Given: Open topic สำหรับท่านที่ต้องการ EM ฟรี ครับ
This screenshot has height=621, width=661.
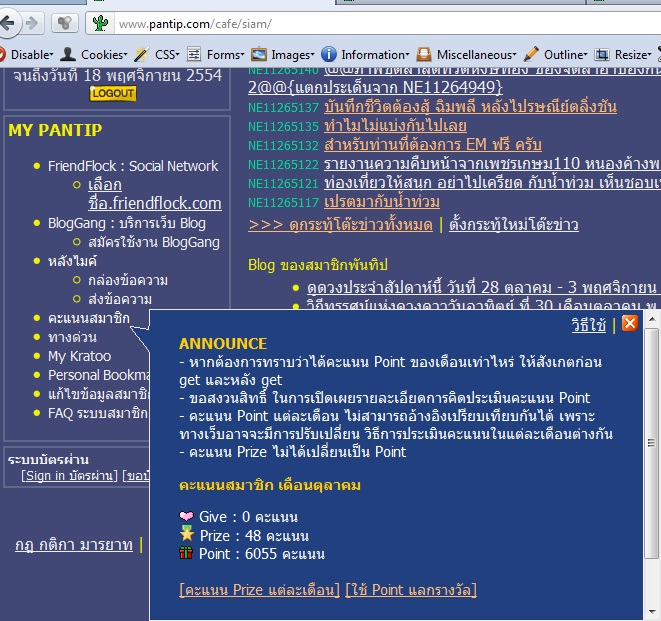Looking at the screenshot, I should coord(433,145).
